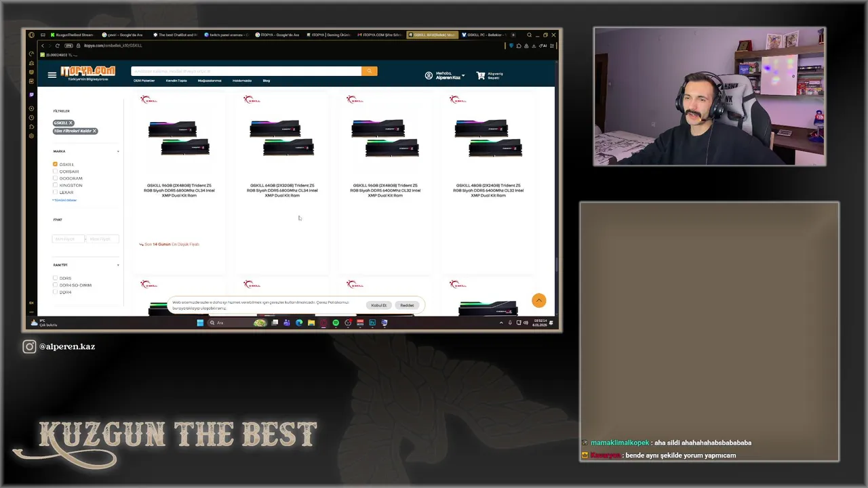Open Opera GX icon on taskbar
The height and width of the screenshot is (488, 868).
pyautogui.click(x=323, y=323)
